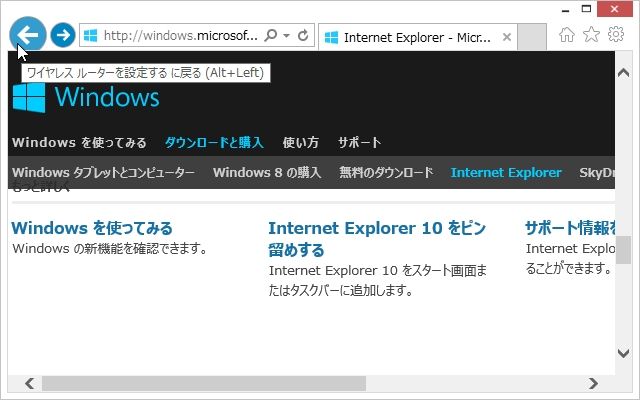
Task: Click the tab's Windows favicon
Action: (331, 38)
